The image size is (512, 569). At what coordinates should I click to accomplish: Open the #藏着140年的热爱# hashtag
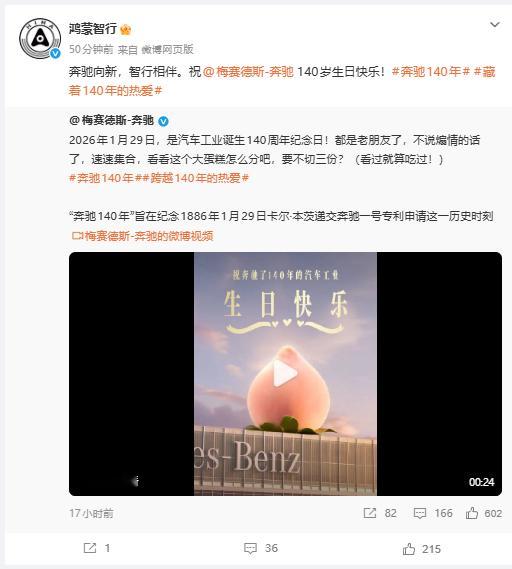(x=282, y=81)
